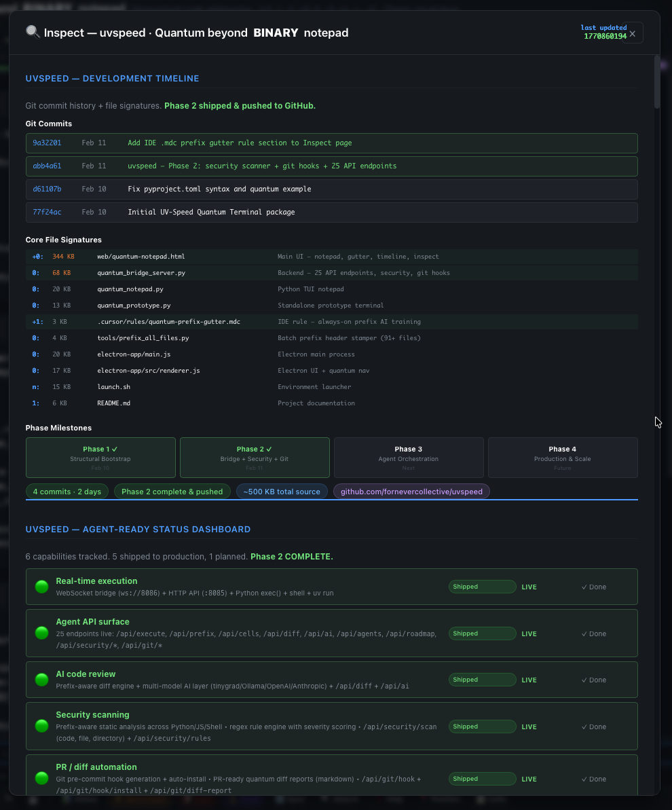672x810 pixels.
Task: Select the tools/prefix_all_files.py file name
Action: pos(143,338)
